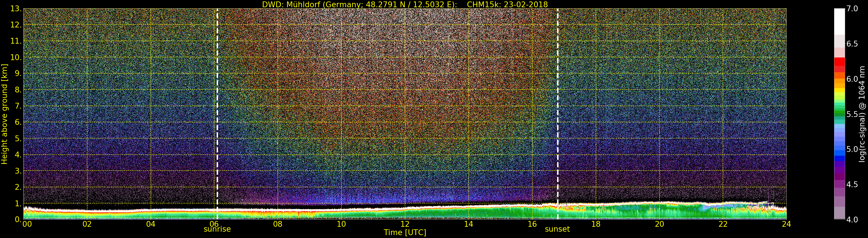Click the 'Time [UTC]' axis label
This screenshot has width=868, height=238.
click(405, 233)
